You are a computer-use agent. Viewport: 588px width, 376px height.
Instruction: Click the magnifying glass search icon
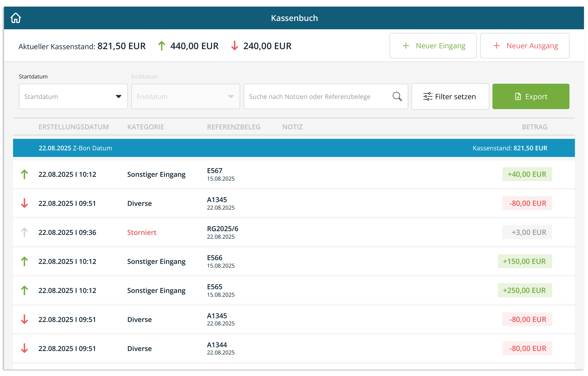pos(397,96)
